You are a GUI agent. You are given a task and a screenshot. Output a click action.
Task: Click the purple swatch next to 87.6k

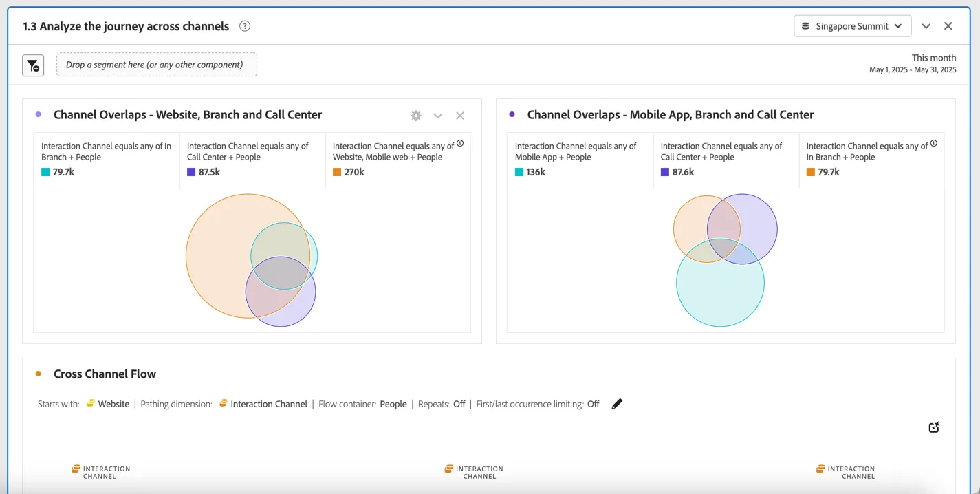pyautogui.click(x=665, y=172)
